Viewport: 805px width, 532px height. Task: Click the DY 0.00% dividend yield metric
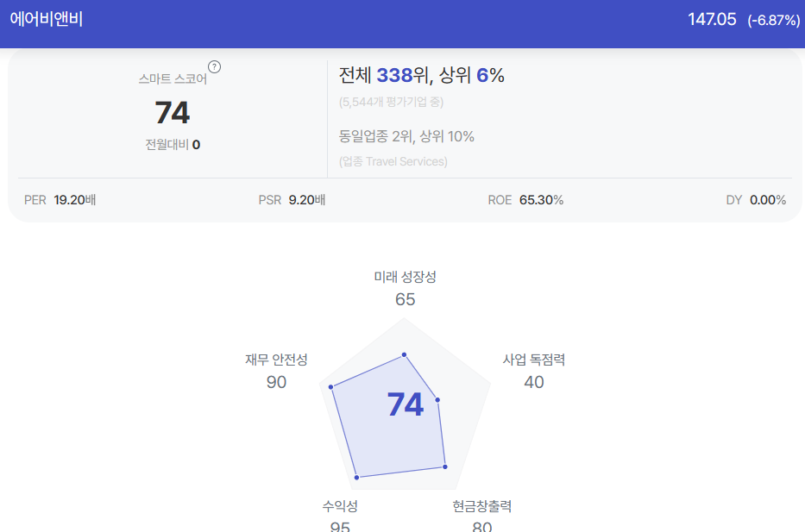[x=756, y=200]
